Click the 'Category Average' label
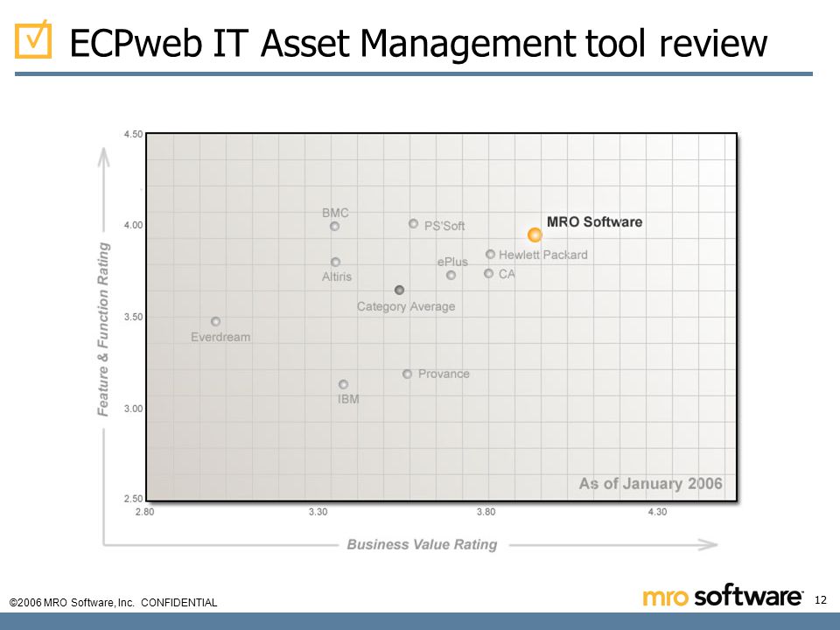Screen dimensions: 840x630 point(406,306)
